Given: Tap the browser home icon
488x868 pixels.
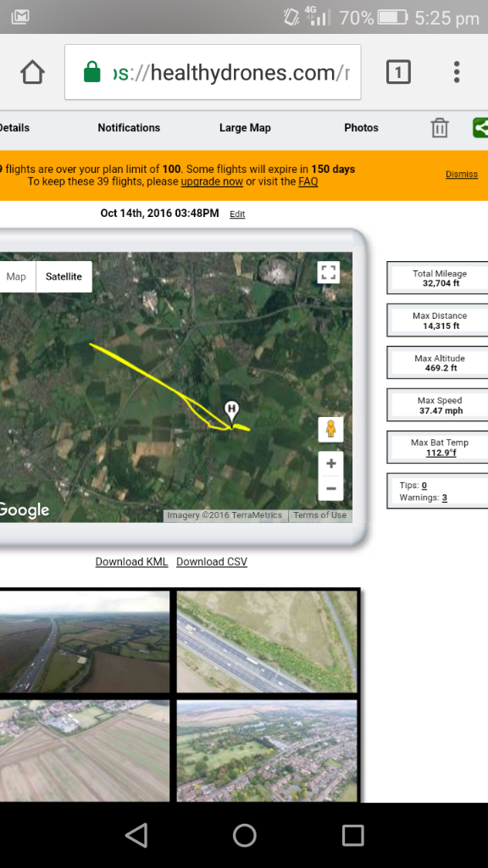Looking at the screenshot, I should tap(32, 72).
